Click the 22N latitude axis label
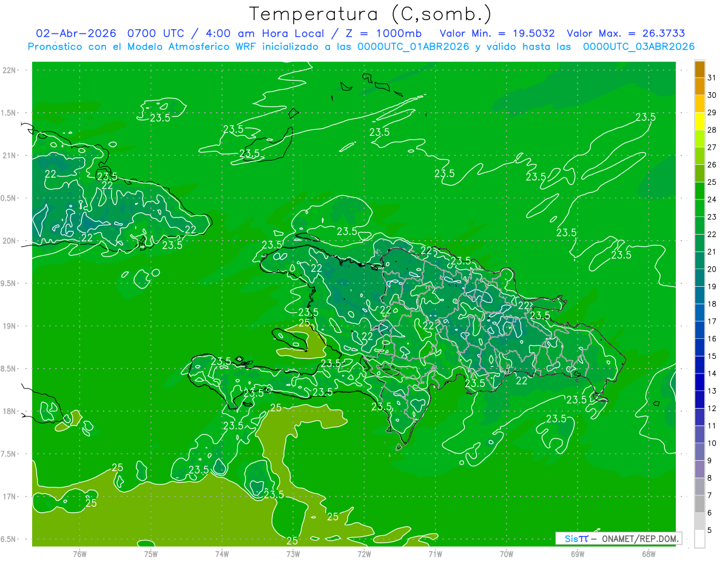Viewport: 728px width, 562px height. pos(10,70)
